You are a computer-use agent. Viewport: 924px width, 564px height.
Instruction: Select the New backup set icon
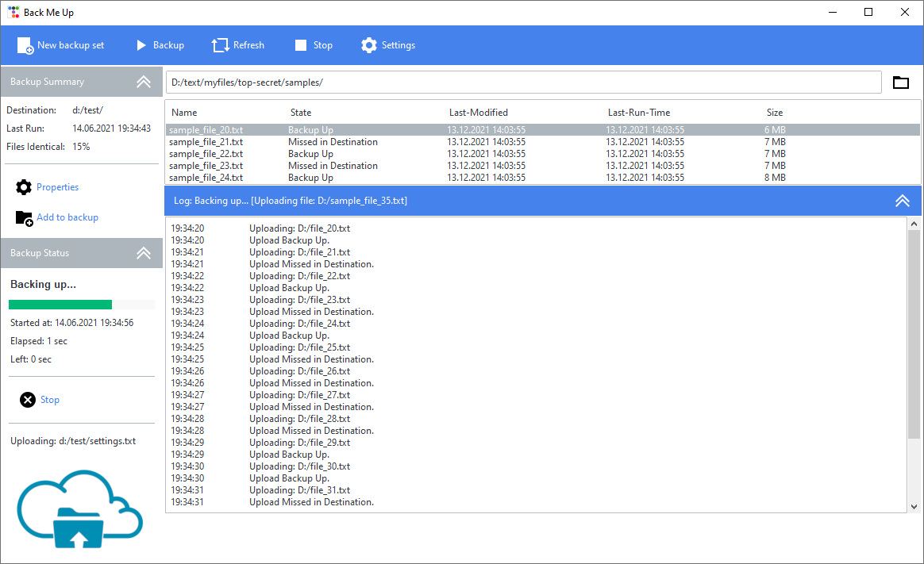pyautogui.click(x=25, y=45)
